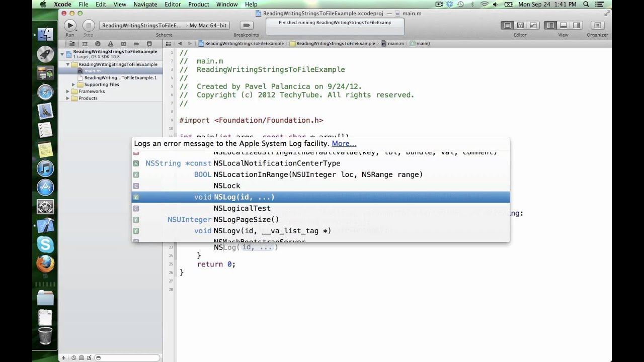The width and height of the screenshot is (644, 362).
Task: Open Firefox from the Dock
Action: pos(45,264)
